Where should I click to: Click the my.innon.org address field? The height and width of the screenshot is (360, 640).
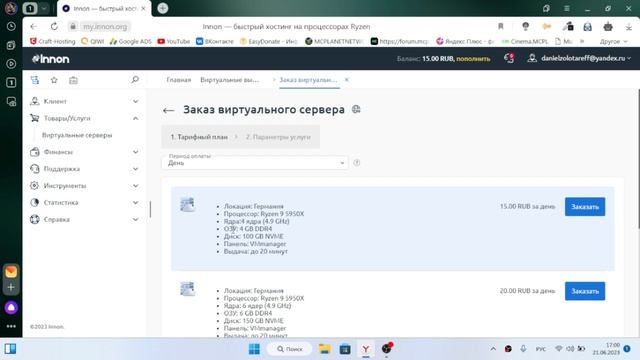point(105,27)
